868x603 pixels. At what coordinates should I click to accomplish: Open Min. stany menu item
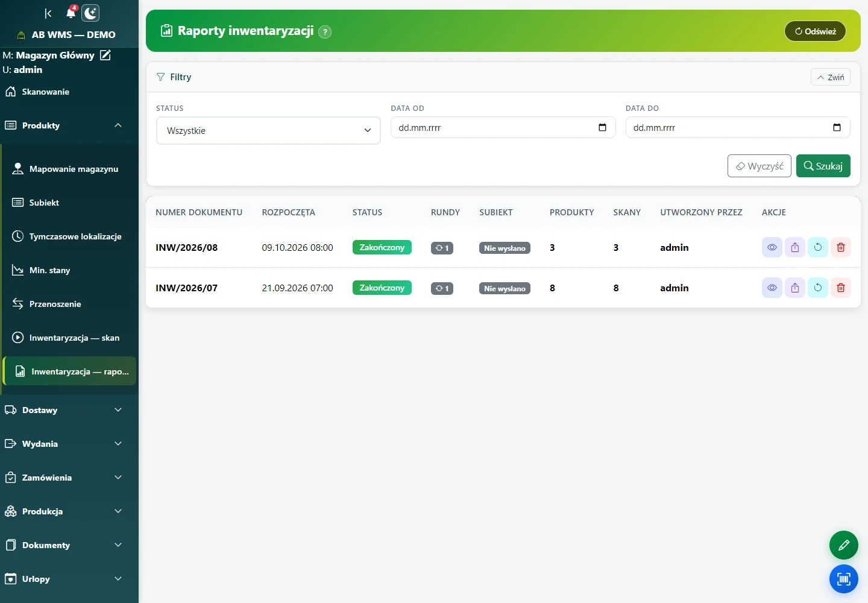tap(70, 270)
